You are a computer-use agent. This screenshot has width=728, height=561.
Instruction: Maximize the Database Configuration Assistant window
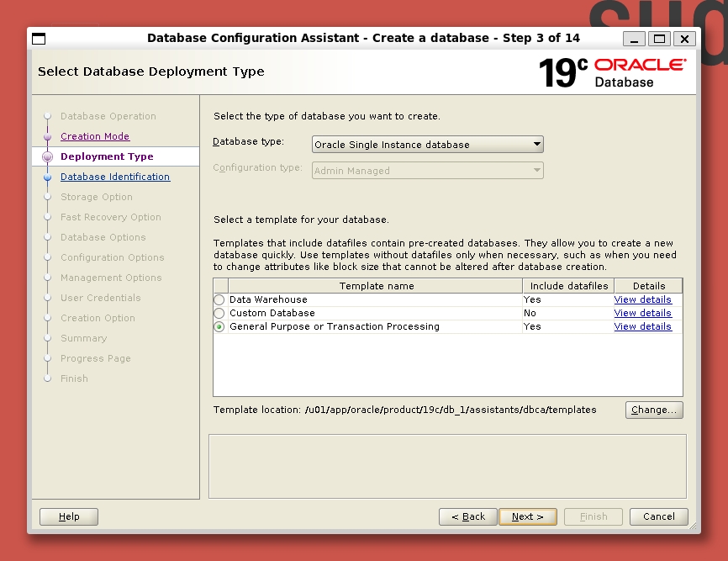coord(660,39)
